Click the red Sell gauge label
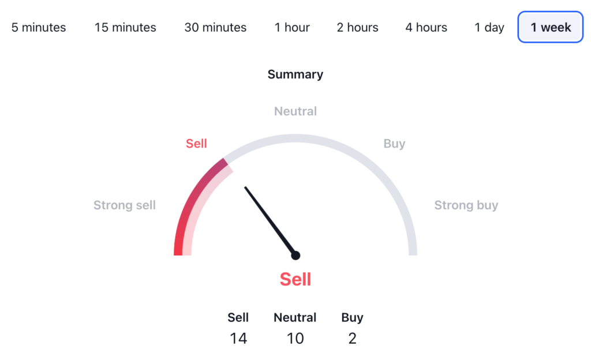The width and height of the screenshot is (591, 364). [x=196, y=144]
